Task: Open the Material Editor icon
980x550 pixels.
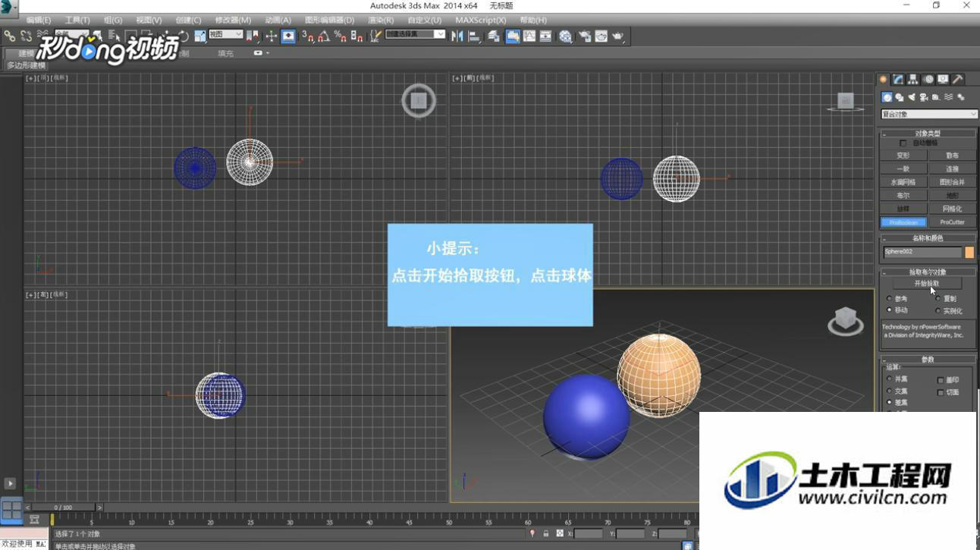Action: click(566, 36)
